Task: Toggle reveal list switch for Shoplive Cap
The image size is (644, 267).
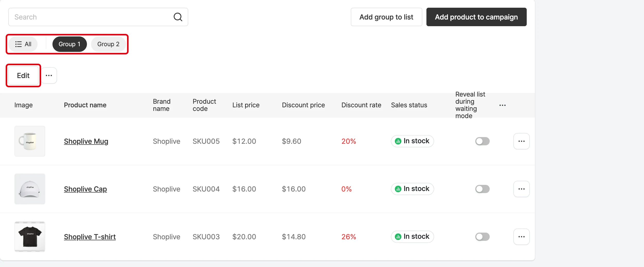Action: click(x=482, y=189)
